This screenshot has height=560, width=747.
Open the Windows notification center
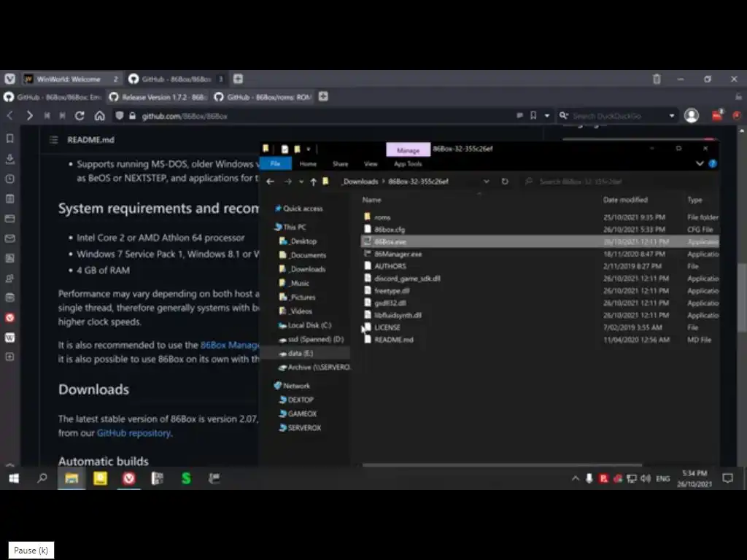click(727, 478)
